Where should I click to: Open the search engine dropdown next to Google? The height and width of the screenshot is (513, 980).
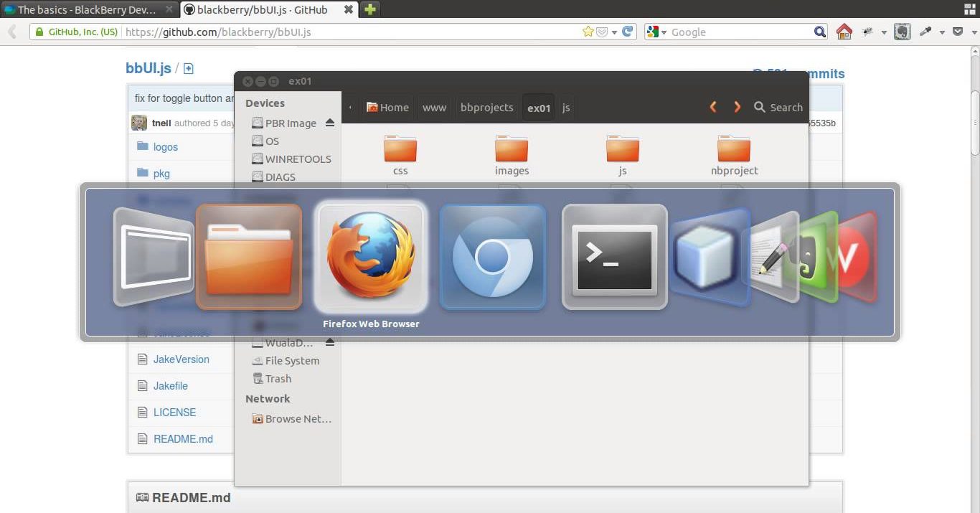656,32
